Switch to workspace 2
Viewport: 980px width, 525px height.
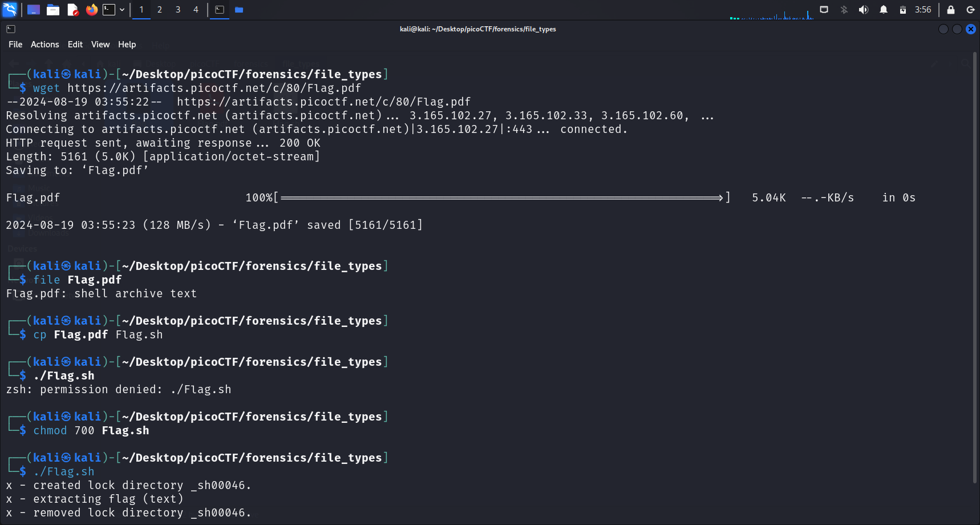coord(160,10)
